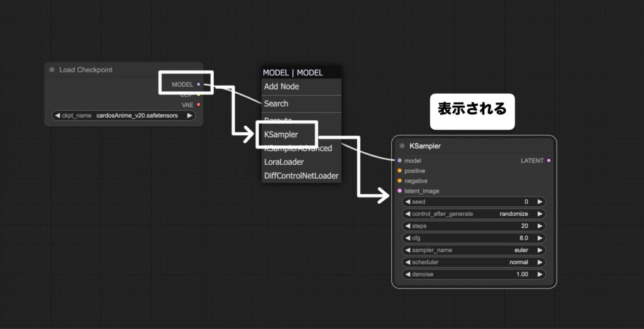Open the scheduler normal dropdown

pyautogui.click(x=474, y=262)
